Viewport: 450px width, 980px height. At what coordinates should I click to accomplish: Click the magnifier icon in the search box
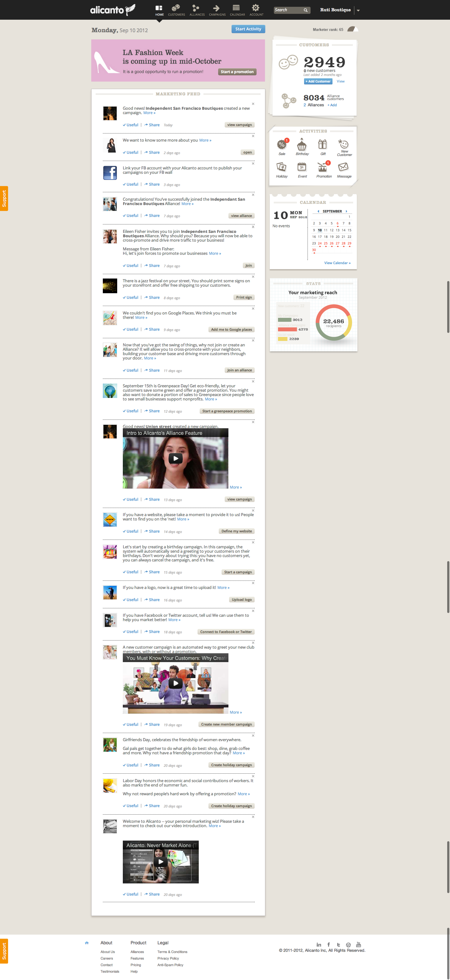(305, 10)
